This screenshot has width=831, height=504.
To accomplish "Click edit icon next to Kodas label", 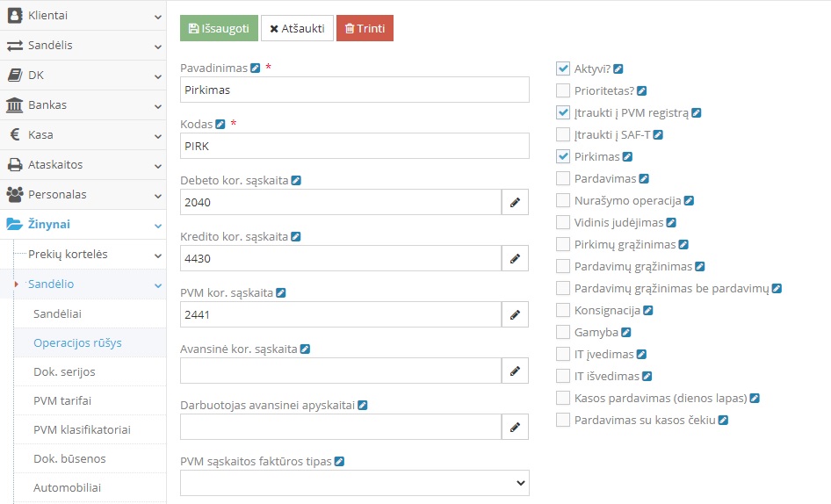I will click(220, 124).
